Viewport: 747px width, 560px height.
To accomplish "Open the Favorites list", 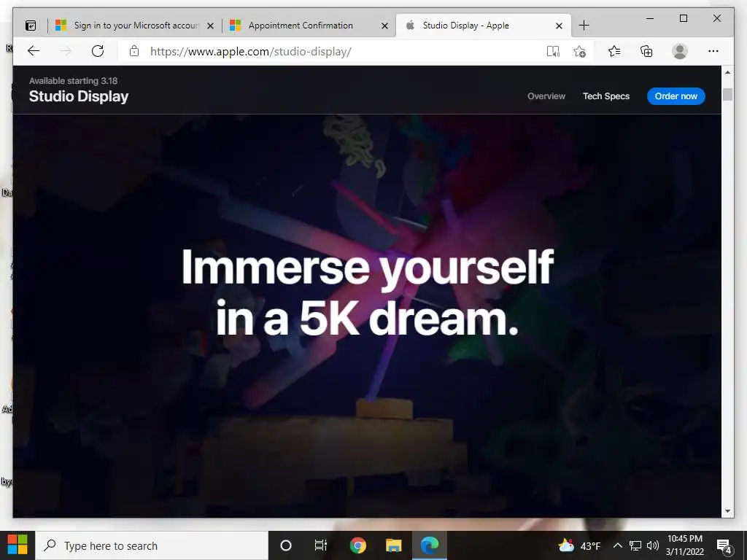I will pyautogui.click(x=614, y=51).
